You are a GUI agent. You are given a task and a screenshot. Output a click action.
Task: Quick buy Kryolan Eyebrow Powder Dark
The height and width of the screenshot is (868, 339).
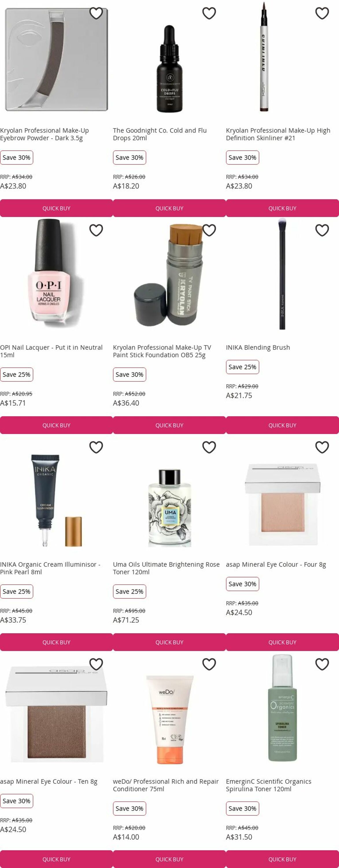56,208
